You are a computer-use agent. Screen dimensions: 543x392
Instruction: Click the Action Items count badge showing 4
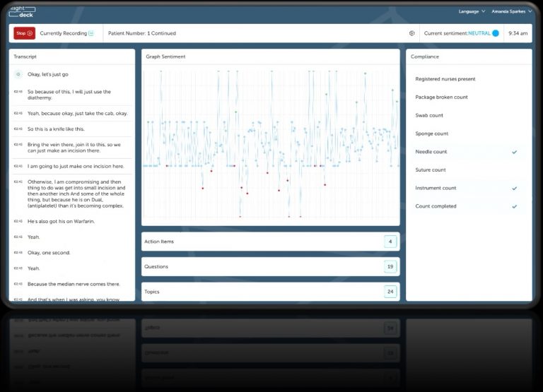[390, 242]
